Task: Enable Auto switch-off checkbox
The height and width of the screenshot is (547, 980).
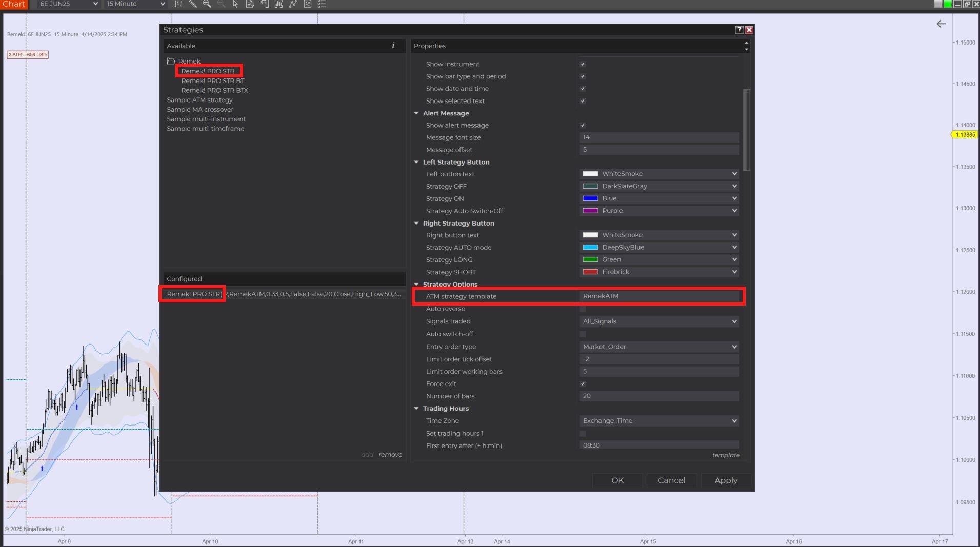Action: tap(583, 334)
